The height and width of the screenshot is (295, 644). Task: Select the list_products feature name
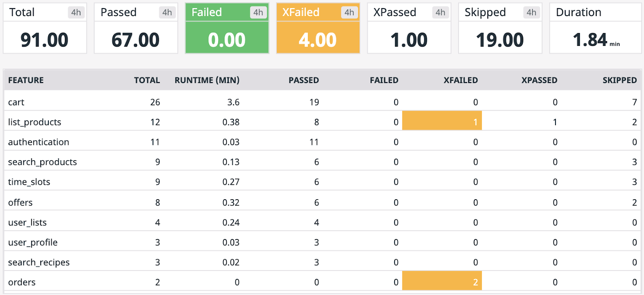tap(35, 122)
